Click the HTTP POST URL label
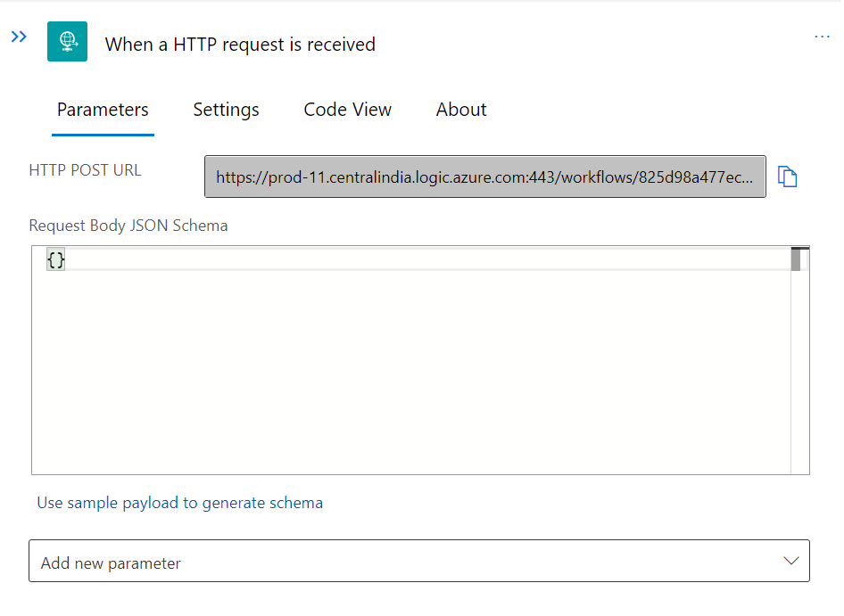 (85, 170)
